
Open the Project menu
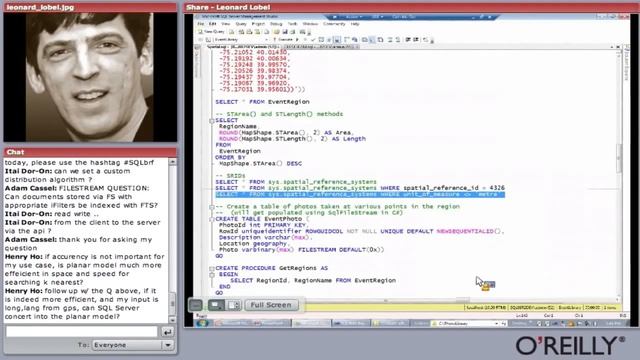point(258,24)
